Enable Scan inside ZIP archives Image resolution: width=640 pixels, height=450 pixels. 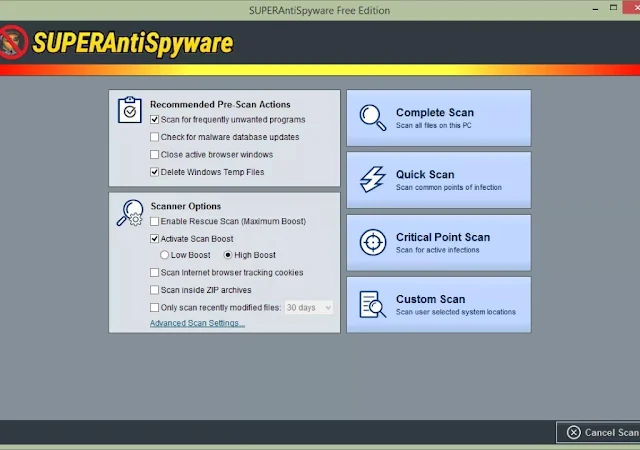tap(154, 290)
